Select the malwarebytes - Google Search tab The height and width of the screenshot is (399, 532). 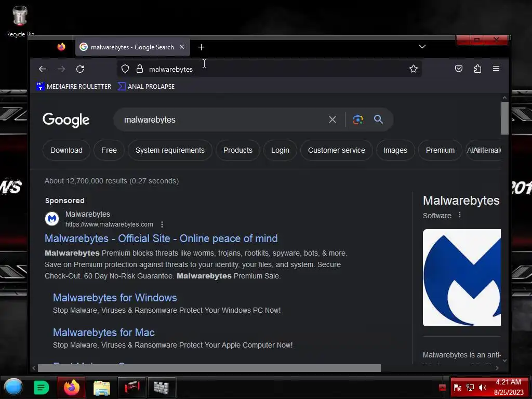pyautogui.click(x=132, y=47)
